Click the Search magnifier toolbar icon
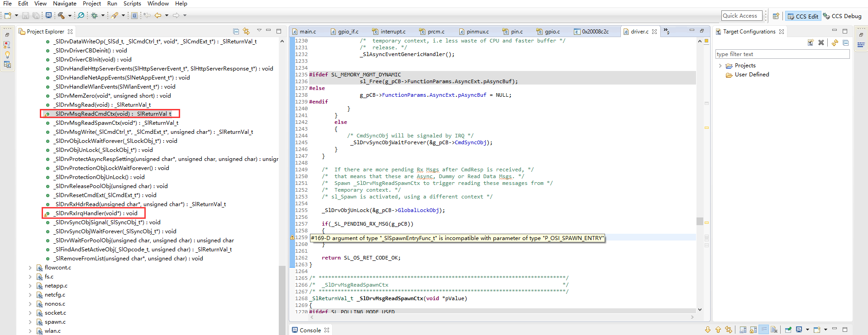The height and width of the screenshot is (335, 868). [81, 15]
